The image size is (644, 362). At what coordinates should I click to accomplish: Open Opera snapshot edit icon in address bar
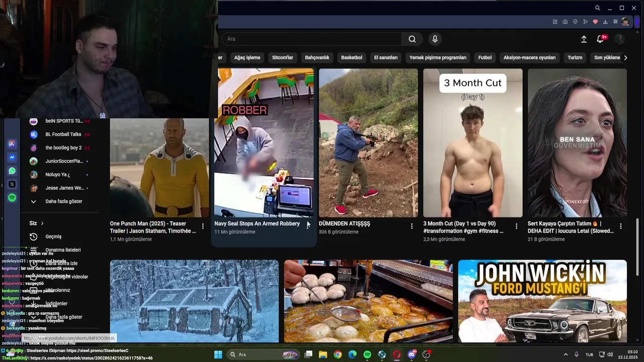coord(555,22)
